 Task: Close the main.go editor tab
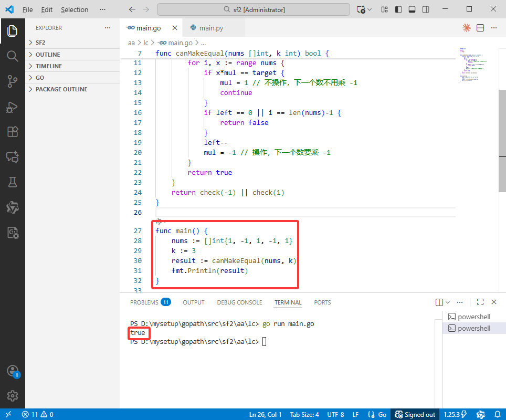click(175, 28)
